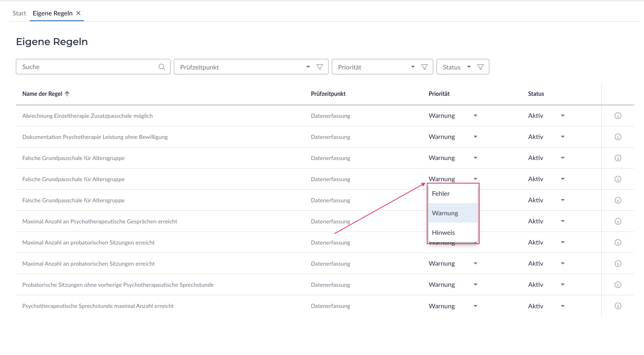The image size is (644, 355).
Task: Click the Status filter funnel icon
Action: click(x=480, y=67)
